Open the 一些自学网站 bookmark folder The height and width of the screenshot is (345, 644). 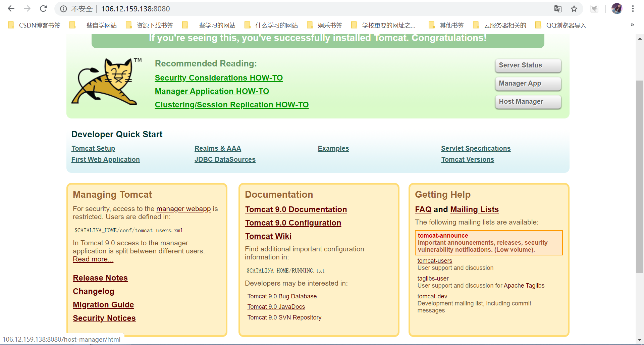(x=93, y=25)
